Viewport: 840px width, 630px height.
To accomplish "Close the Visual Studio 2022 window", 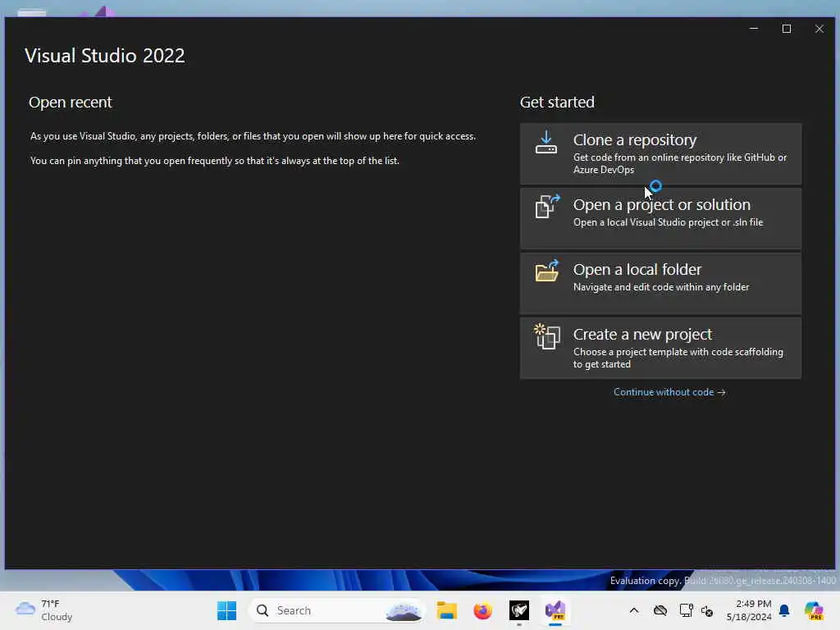I will [819, 29].
